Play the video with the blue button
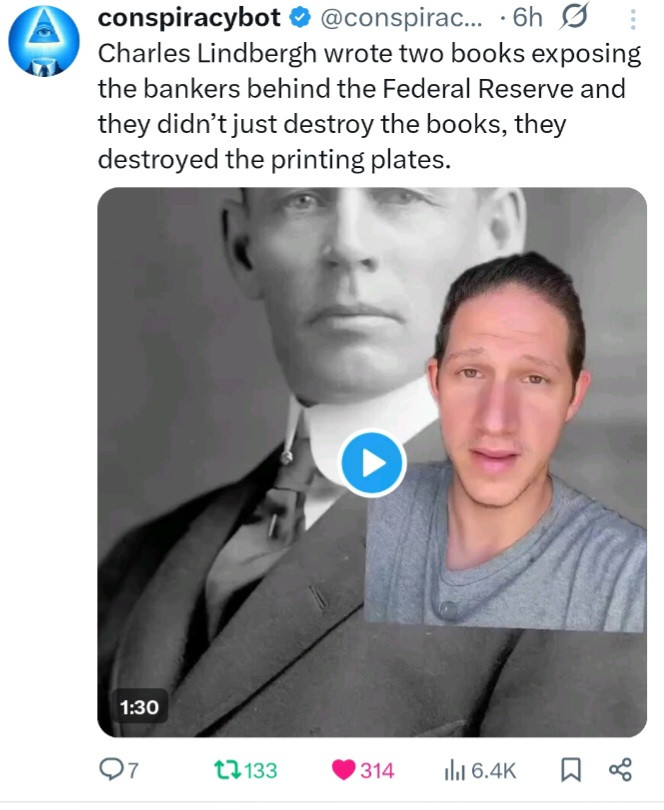This screenshot has width=664, height=810. tap(372, 463)
